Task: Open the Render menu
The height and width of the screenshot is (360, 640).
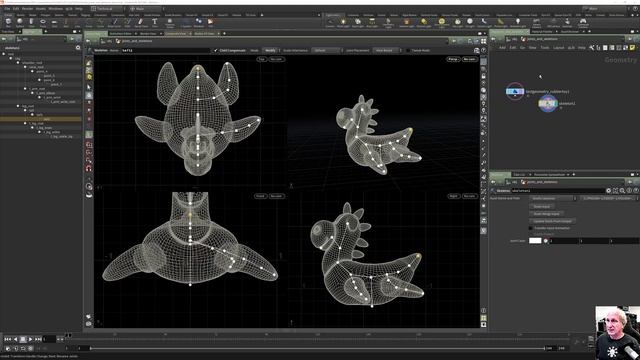Action: tap(27, 9)
